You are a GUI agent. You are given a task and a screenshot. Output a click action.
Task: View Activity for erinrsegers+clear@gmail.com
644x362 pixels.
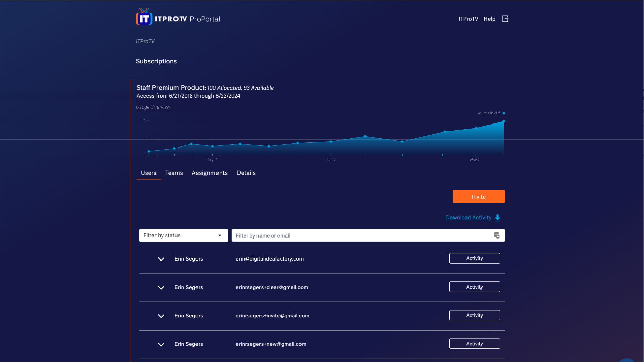click(474, 287)
